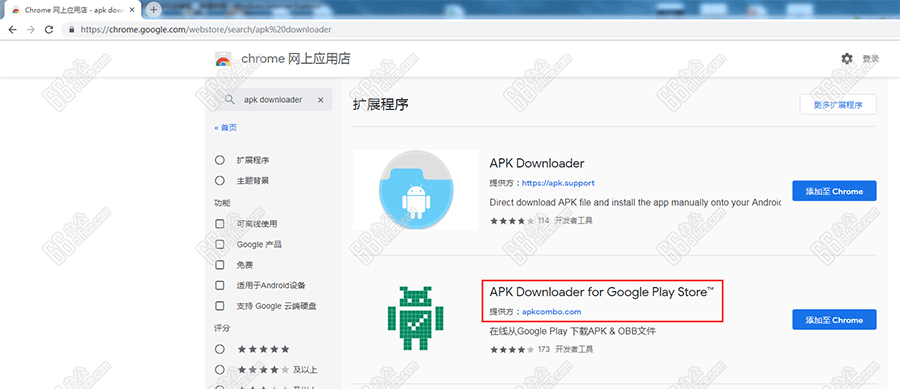Click the star rating of APK Downloader
900x389 pixels.
click(x=512, y=220)
